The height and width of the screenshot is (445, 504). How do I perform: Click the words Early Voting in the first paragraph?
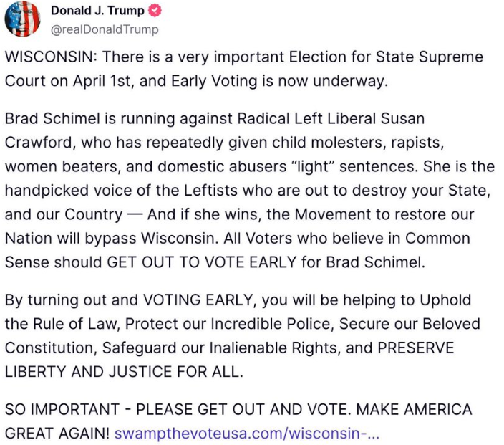[x=214, y=81]
